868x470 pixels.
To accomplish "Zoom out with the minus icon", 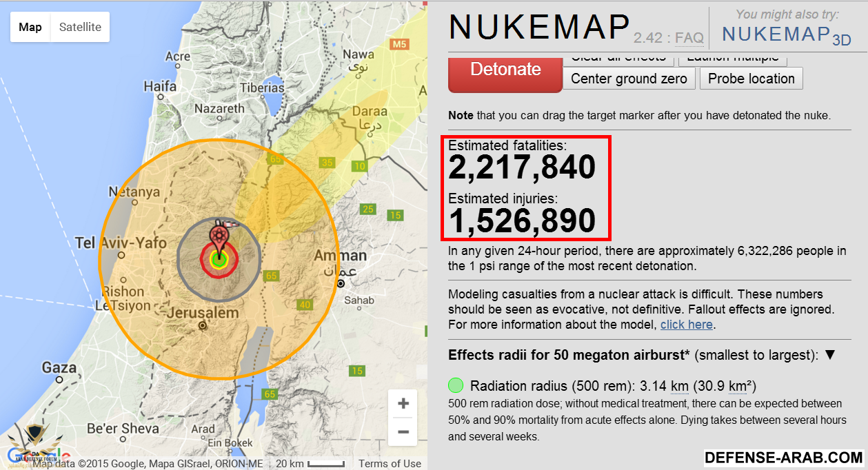I will [403, 432].
